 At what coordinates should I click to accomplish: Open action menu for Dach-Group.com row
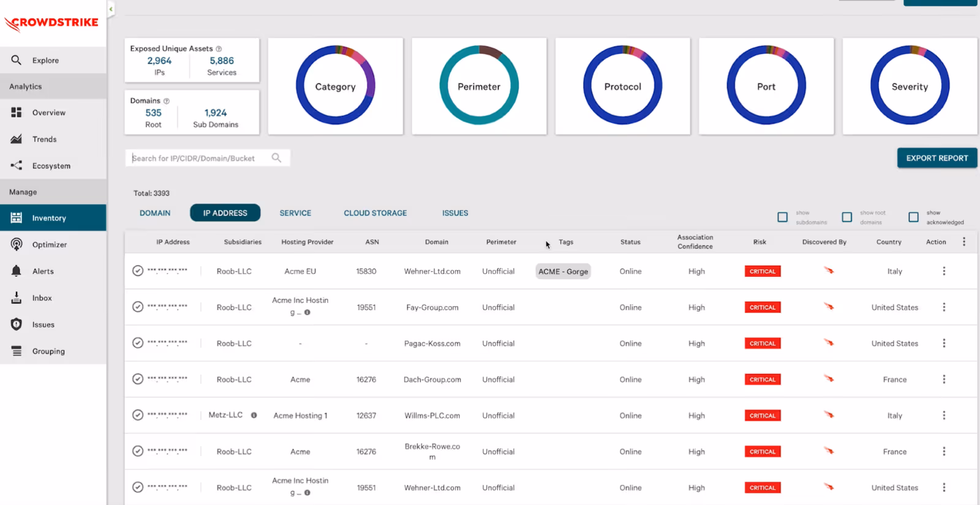944,380
